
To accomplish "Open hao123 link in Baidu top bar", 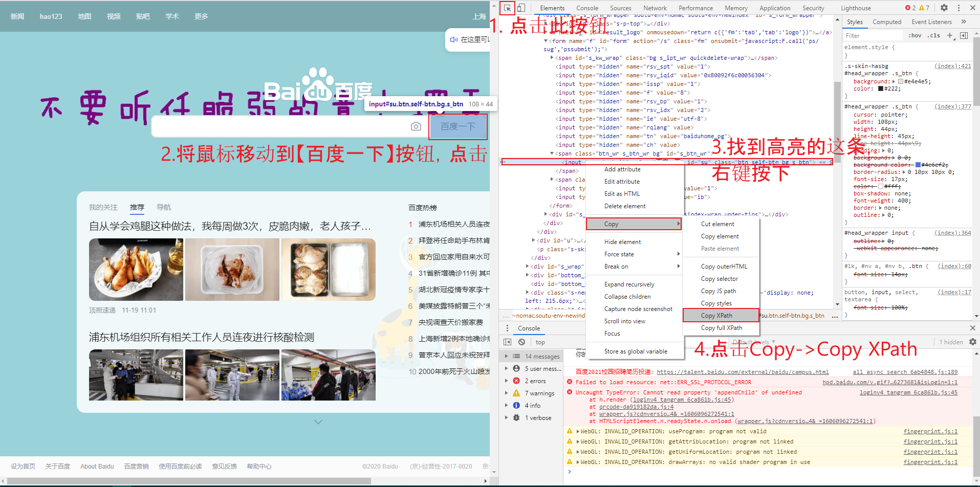I will [x=51, y=16].
